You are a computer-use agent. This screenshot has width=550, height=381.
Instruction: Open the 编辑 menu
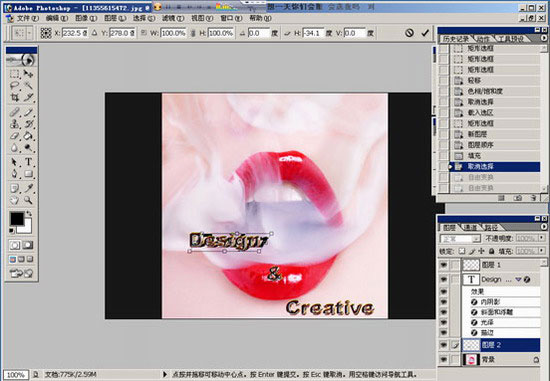(56, 18)
